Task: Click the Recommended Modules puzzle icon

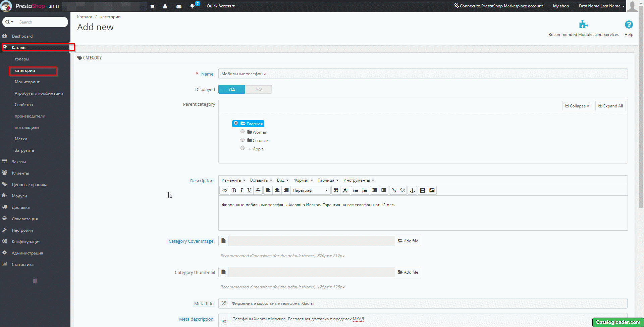Action: (x=584, y=24)
